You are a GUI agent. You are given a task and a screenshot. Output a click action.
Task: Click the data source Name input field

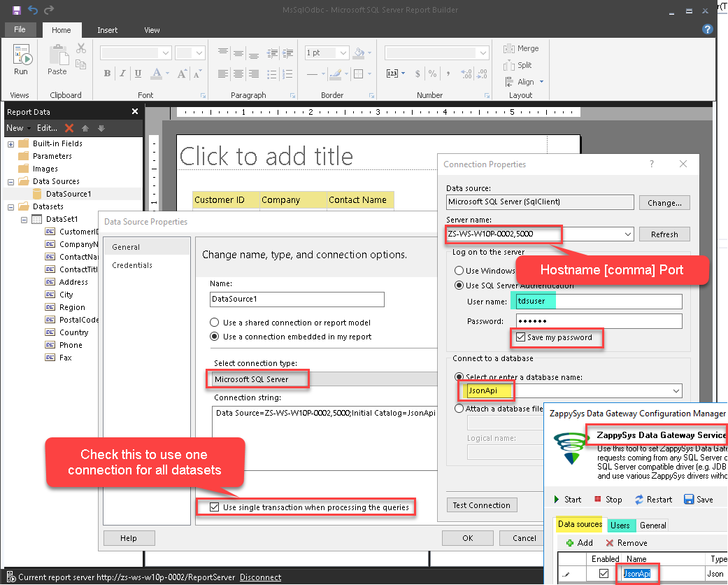coord(297,299)
